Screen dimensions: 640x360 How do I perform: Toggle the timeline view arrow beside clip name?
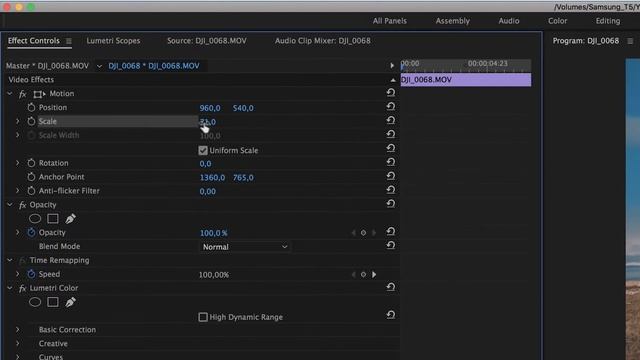tap(392, 66)
